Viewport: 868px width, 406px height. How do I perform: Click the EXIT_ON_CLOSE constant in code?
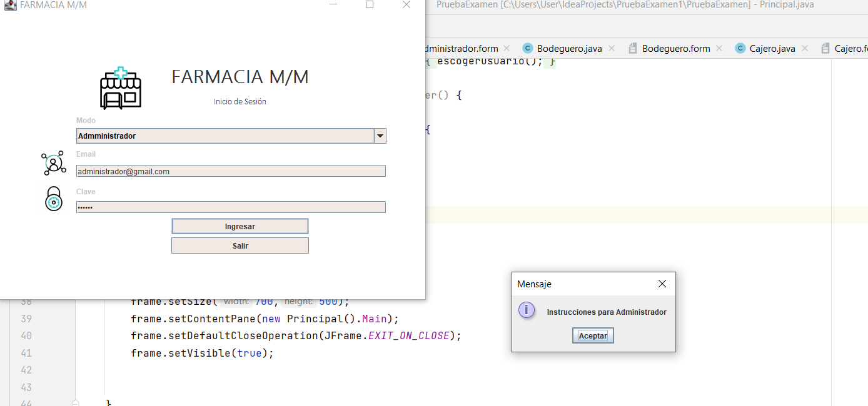coord(409,335)
